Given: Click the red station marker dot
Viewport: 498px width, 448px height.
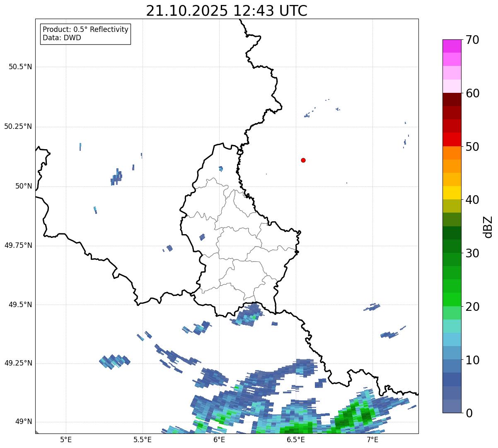Looking at the screenshot, I should [x=303, y=160].
